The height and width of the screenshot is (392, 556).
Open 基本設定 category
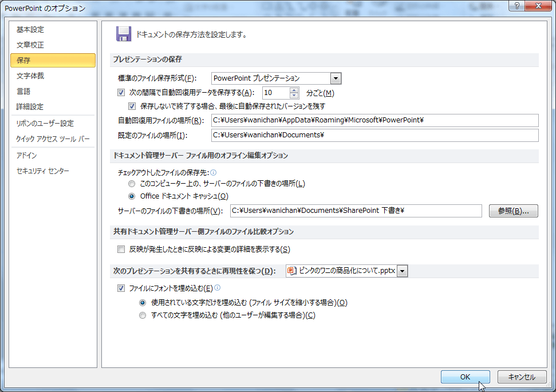pyautogui.click(x=53, y=29)
